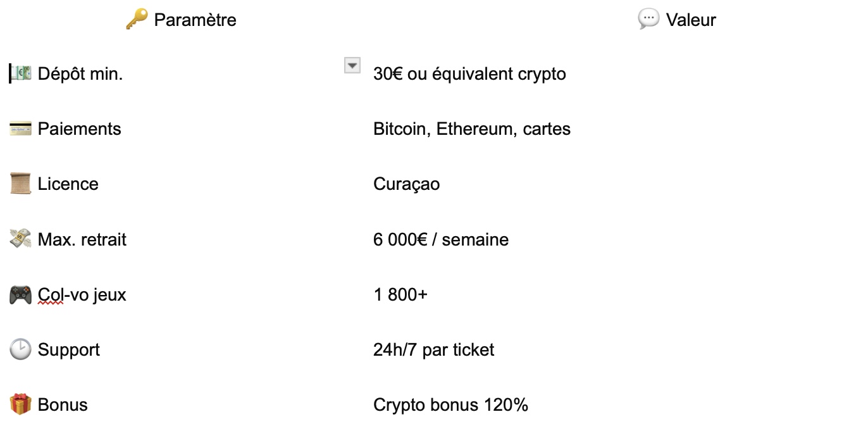Click the '1 800+' value cell
The image size is (868, 438).
click(x=400, y=295)
